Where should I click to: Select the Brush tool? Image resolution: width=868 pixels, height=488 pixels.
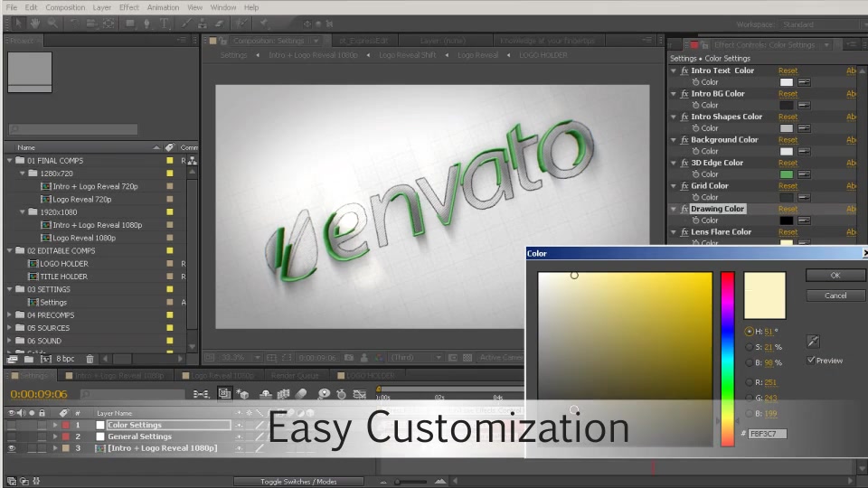186,23
